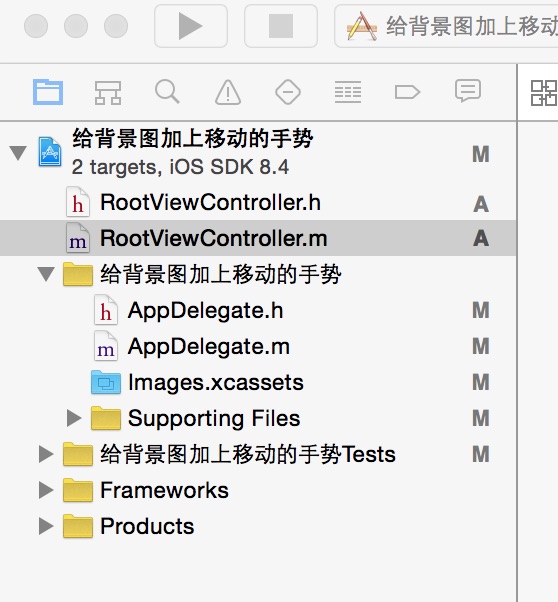Screen dimensions: 558x602
Task: Collapse the 给背景图加上移动的手势 group folder
Action: pyautogui.click(x=46, y=274)
